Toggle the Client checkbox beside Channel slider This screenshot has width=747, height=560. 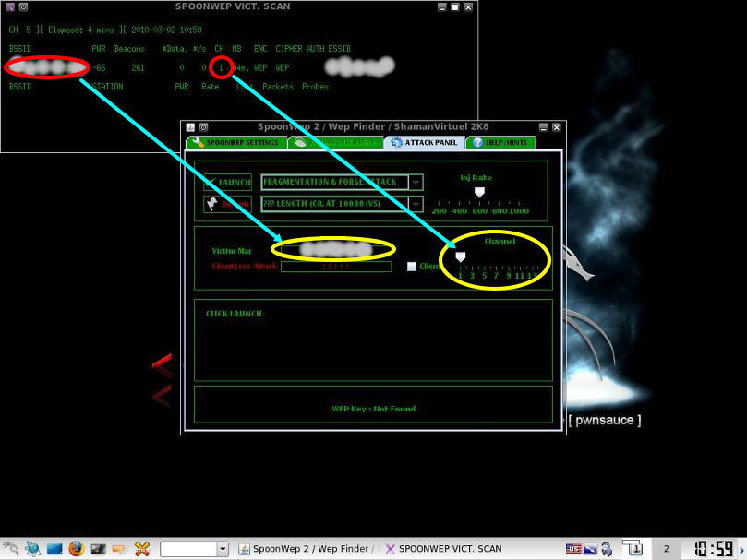pos(412,267)
